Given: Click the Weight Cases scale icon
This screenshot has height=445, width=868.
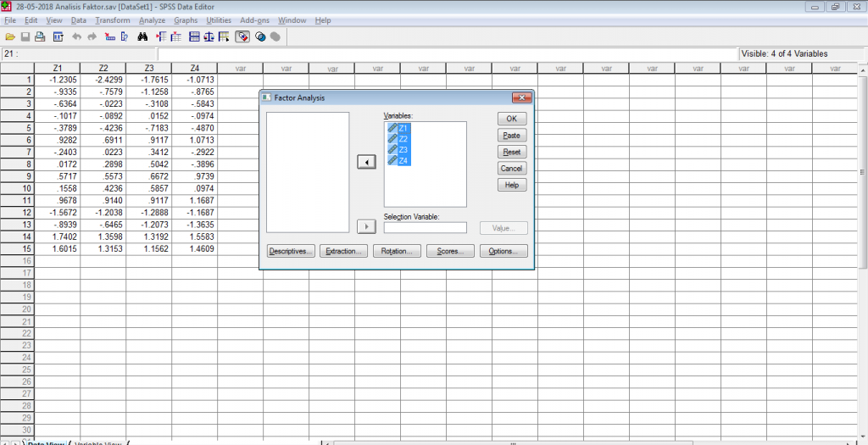Looking at the screenshot, I should [x=209, y=37].
